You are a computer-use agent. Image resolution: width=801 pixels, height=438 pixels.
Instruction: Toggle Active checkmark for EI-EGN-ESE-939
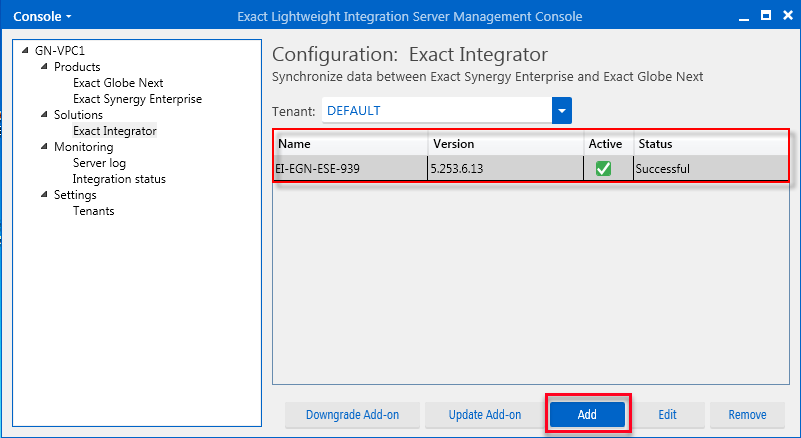603,168
